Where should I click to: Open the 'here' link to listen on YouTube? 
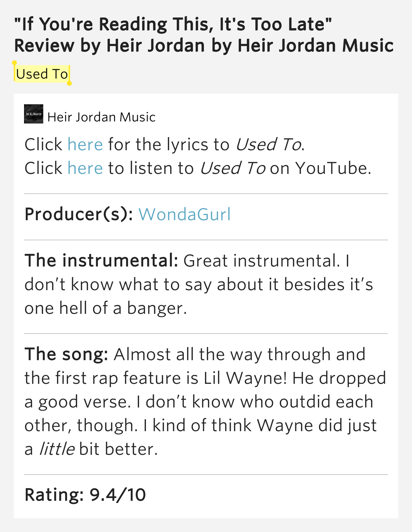point(85,168)
